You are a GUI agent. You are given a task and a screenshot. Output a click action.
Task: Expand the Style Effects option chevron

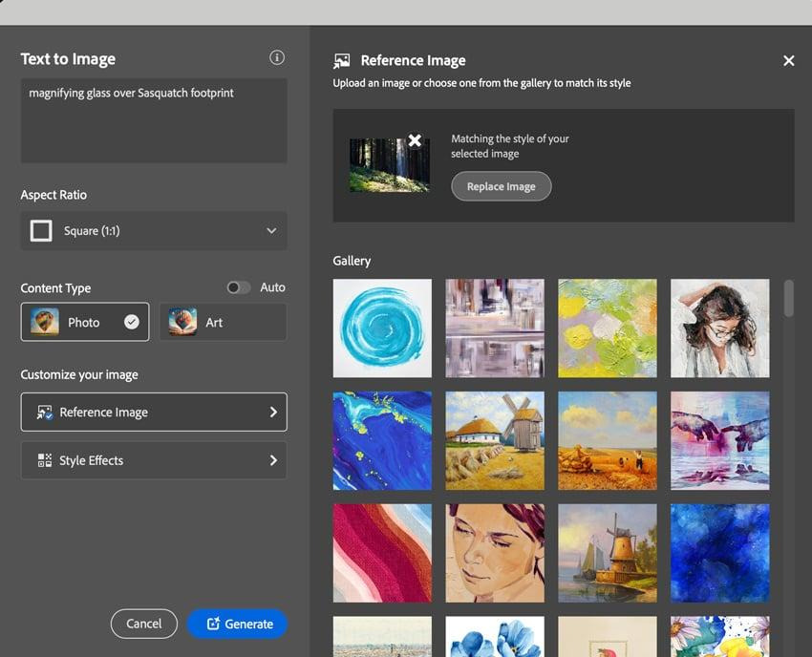tap(273, 460)
